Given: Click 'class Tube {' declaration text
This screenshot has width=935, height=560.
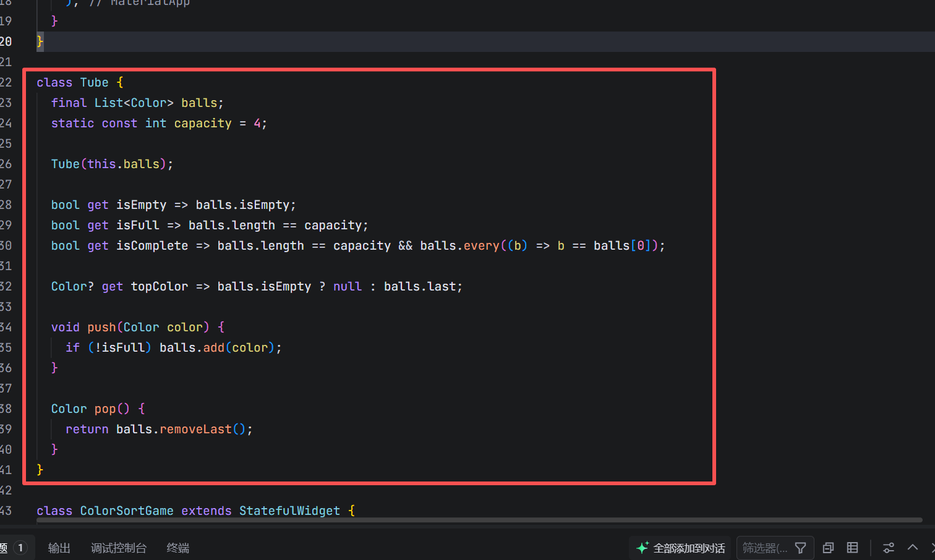Looking at the screenshot, I should point(80,82).
